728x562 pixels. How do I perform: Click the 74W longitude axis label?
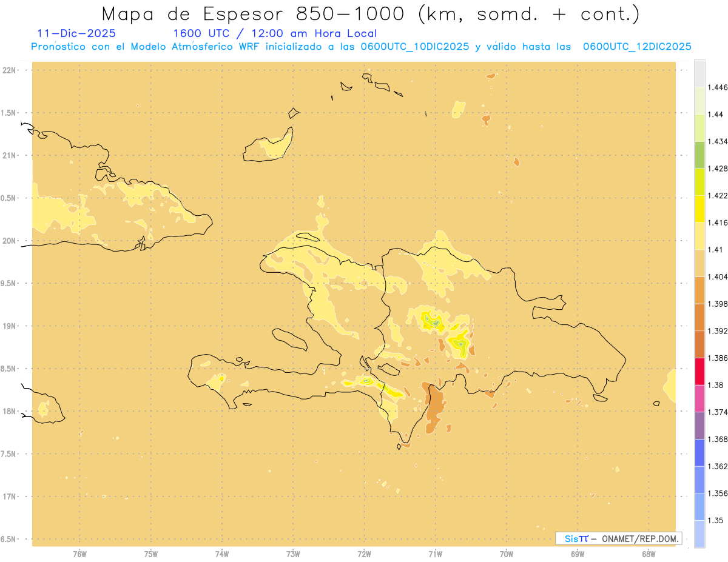[222, 554]
